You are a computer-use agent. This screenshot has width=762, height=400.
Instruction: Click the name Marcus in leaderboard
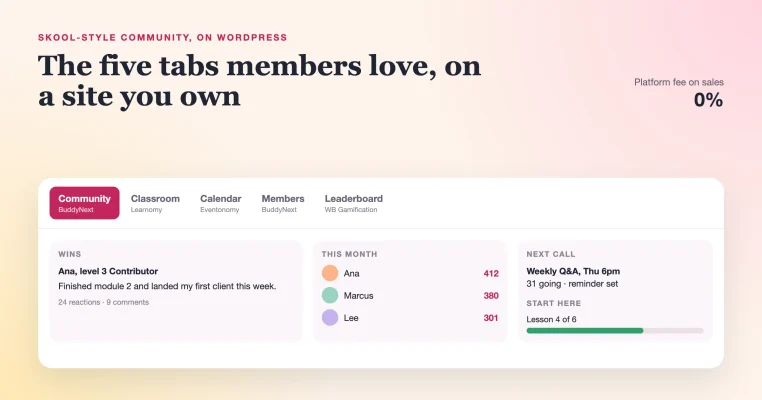359,296
